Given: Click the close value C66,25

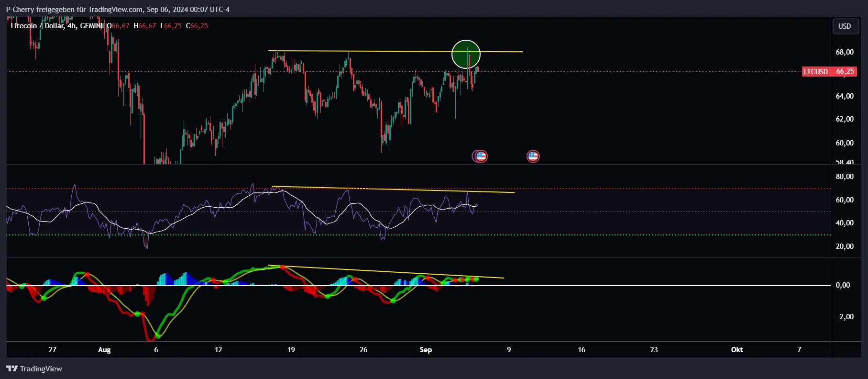Looking at the screenshot, I should coord(197,26).
